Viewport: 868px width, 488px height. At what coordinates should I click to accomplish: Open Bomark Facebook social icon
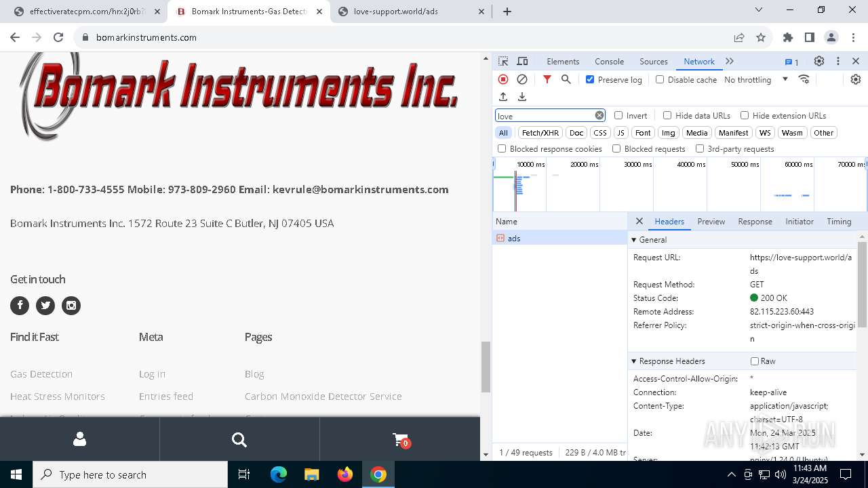(x=20, y=306)
